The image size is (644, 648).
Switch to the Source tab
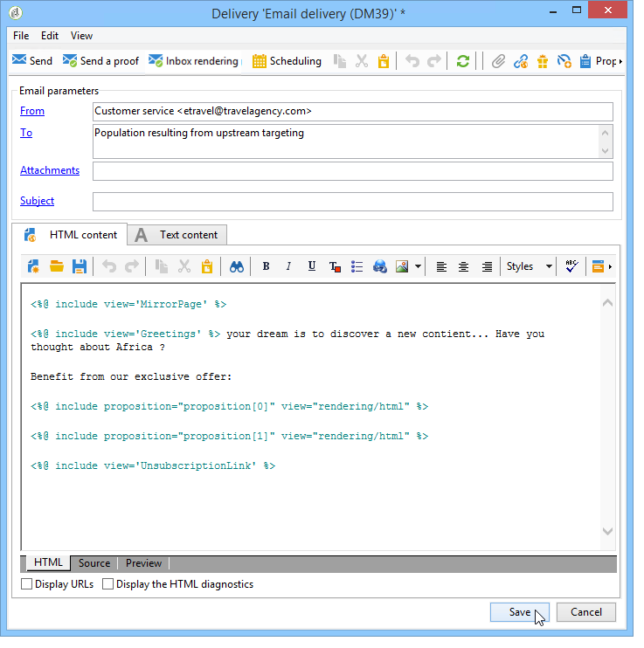click(94, 563)
